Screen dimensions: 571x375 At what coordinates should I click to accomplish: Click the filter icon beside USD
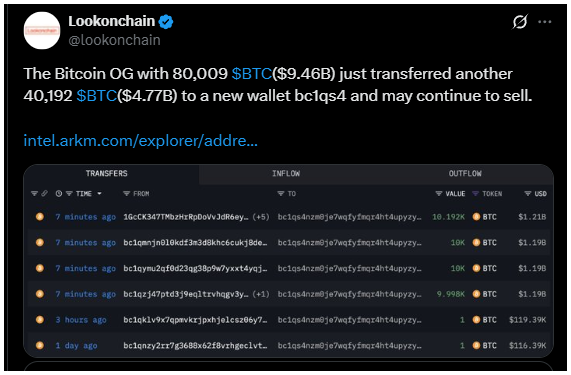528,194
